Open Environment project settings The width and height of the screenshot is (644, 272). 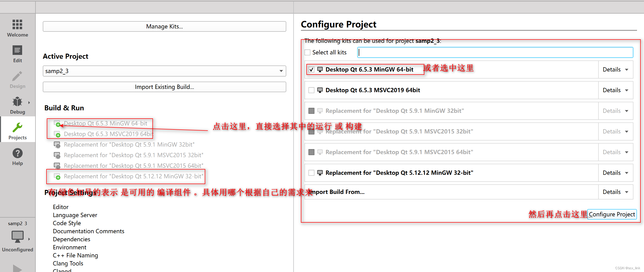click(x=69, y=247)
